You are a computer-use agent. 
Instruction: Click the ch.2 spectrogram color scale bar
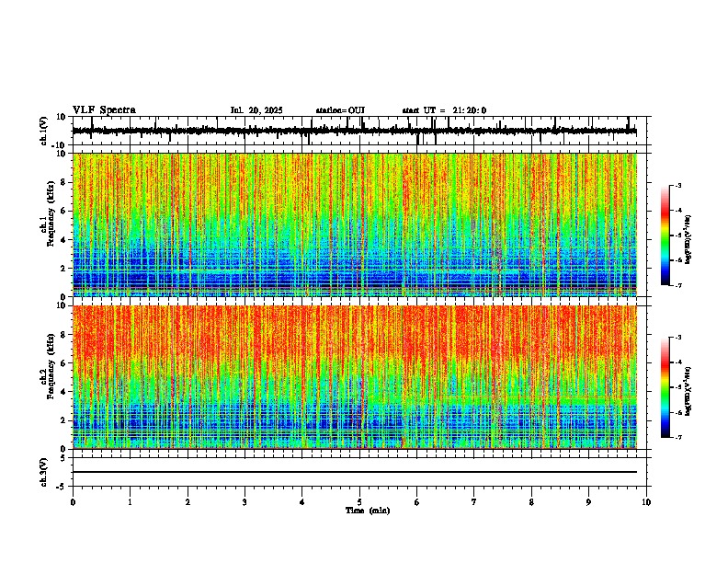point(665,387)
